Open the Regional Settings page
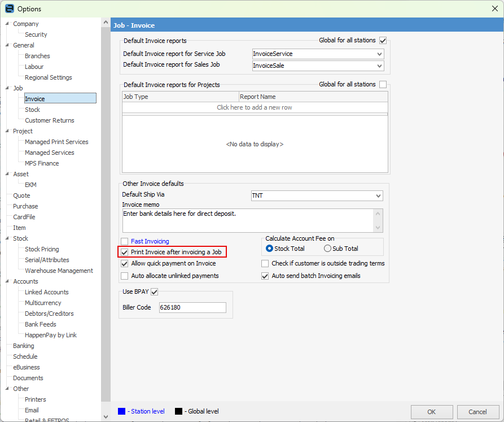 pyautogui.click(x=48, y=77)
